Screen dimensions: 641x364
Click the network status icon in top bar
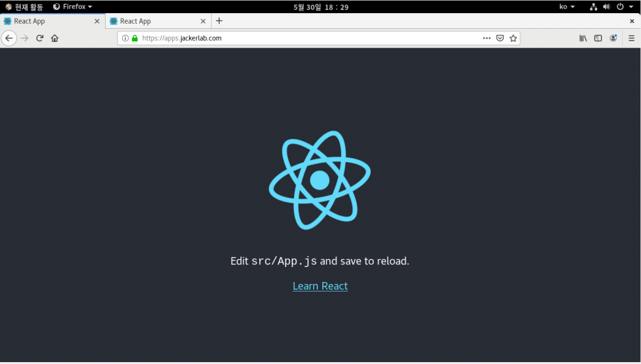(x=593, y=6)
